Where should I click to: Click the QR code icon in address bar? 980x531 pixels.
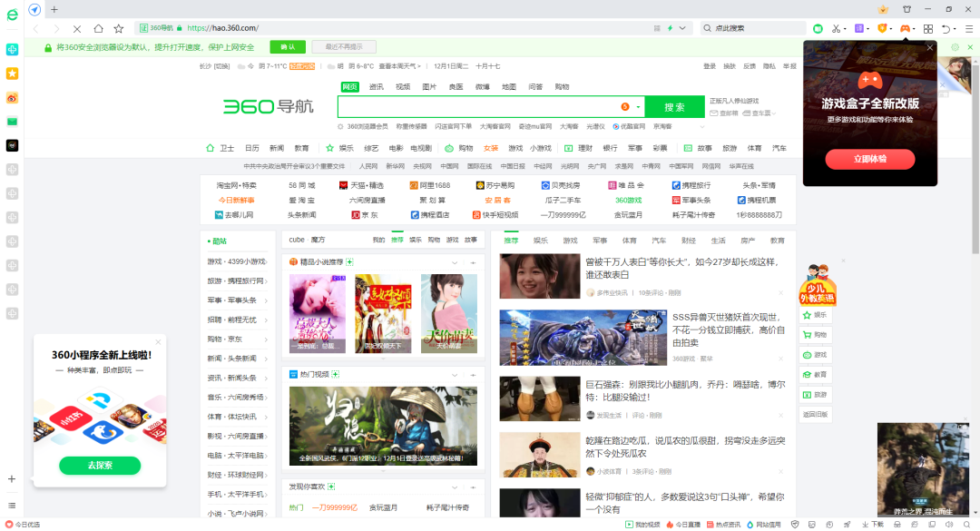tap(657, 28)
